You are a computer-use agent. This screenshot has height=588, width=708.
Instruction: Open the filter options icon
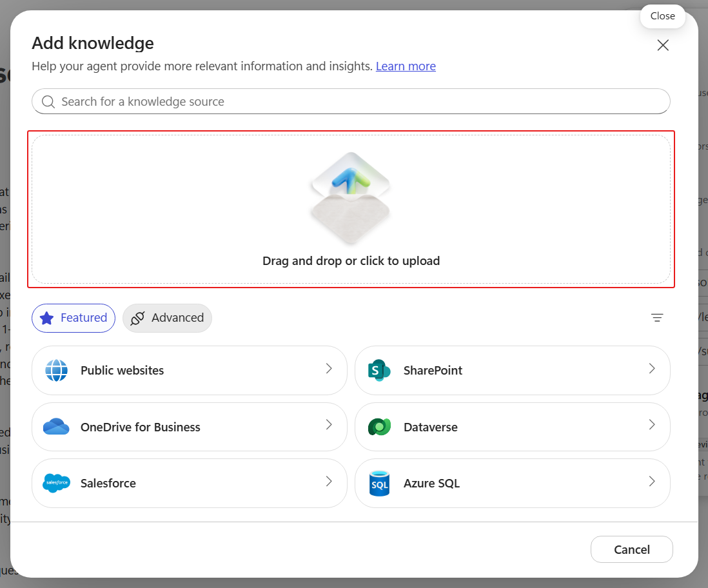click(x=657, y=318)
